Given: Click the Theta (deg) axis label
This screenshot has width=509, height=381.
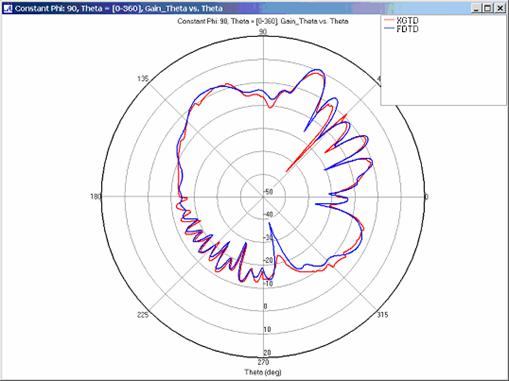Looking at the screenshot, I should [263, 372].
